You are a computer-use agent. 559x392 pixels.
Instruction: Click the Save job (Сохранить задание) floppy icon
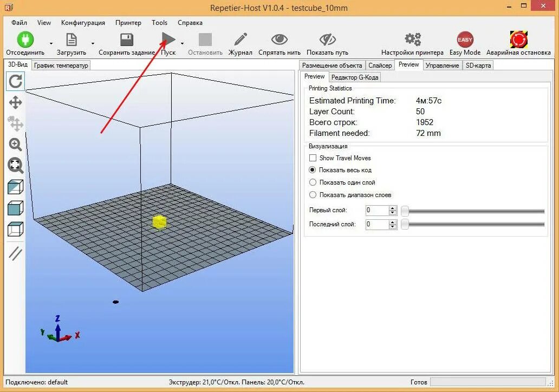(127, 40)
